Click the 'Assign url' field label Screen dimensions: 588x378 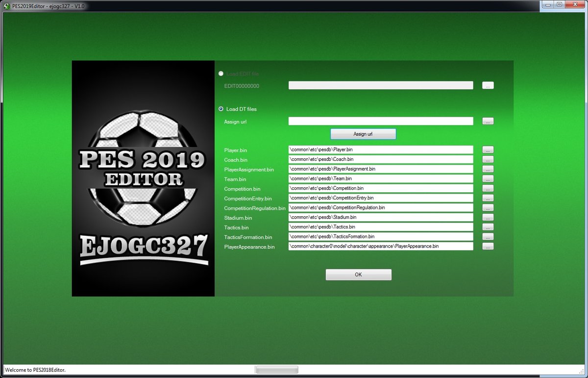click(x=235, y=122)
